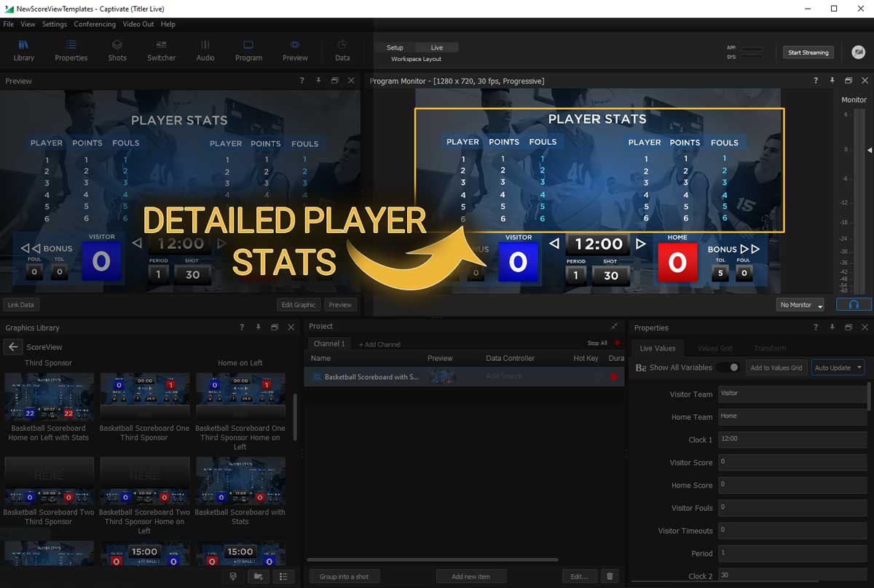This screenshot has height=588, width=874.
Task: Select the Basketball Scoreboard with Stats thumbnail
Action: tap(240, 479)
